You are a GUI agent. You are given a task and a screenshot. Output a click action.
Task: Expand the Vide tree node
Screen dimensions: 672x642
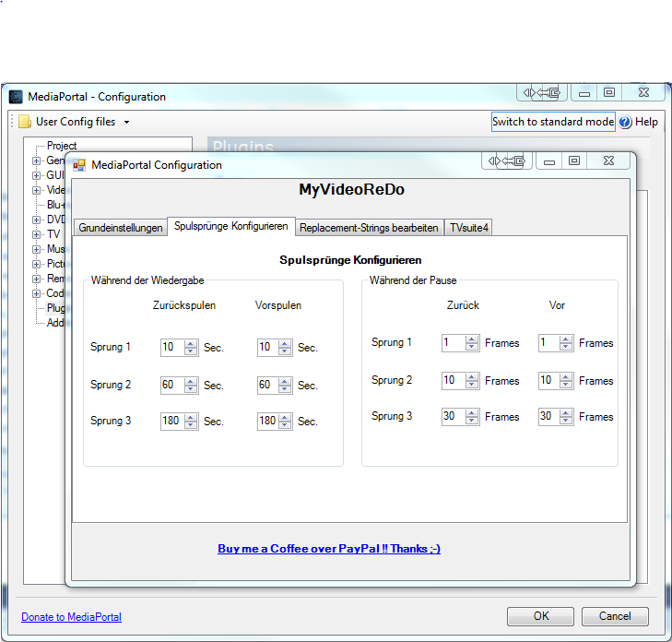37,190
